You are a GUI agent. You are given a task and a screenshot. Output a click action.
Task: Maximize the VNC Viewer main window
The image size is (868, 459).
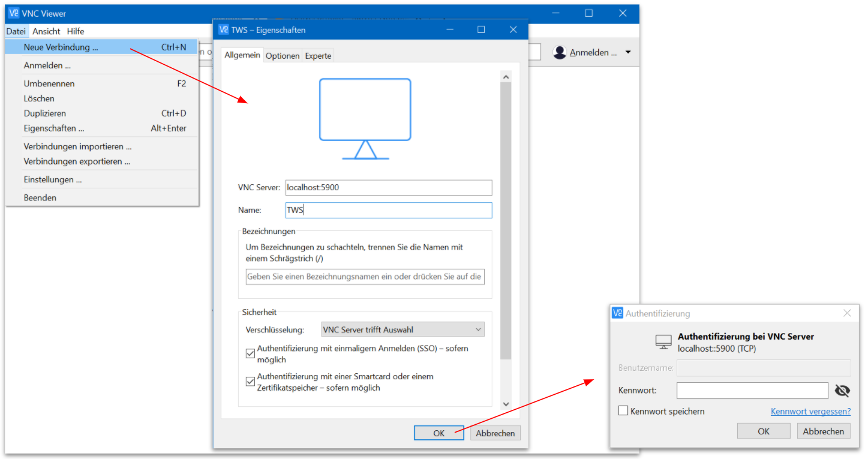(x=589, y=13)
